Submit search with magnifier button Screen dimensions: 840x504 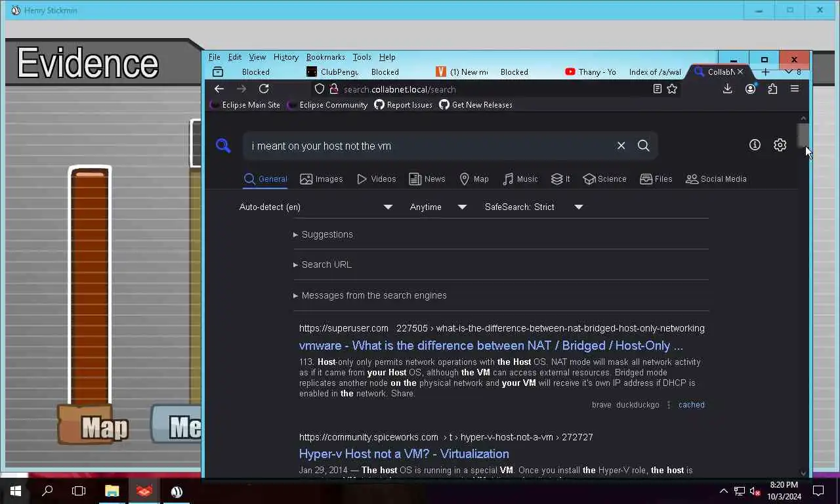coord(644,146)
